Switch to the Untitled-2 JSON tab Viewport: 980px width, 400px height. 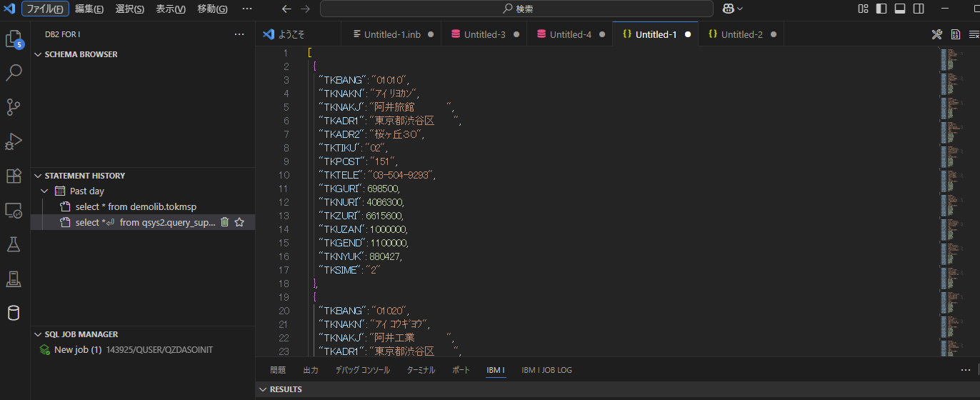(x=741, y=34)
